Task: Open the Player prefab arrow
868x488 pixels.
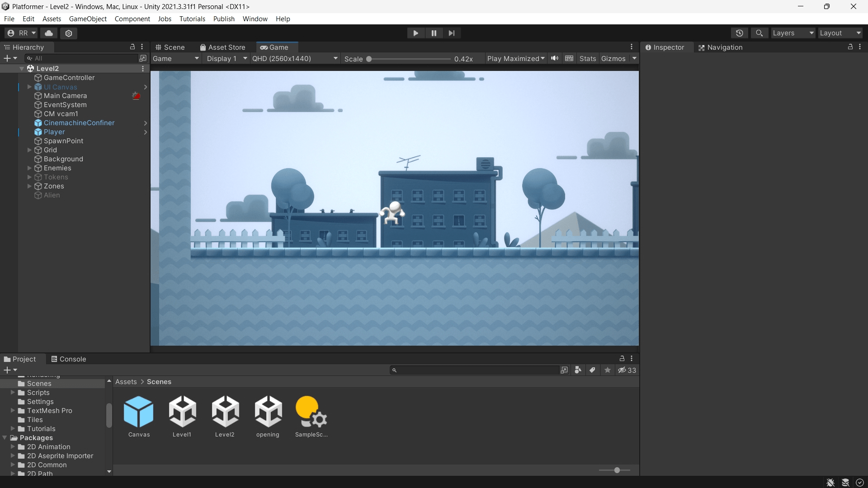Action: [x=146, y=132]
